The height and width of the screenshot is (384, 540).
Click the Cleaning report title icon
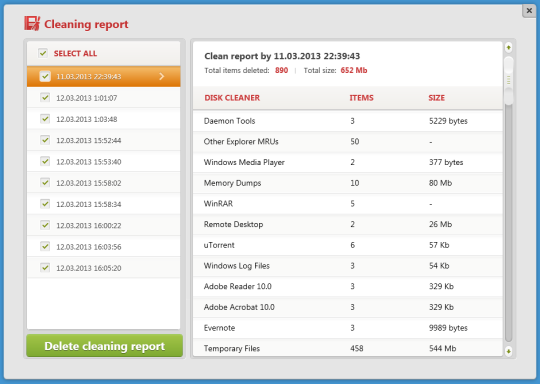[x=32, y=24]
